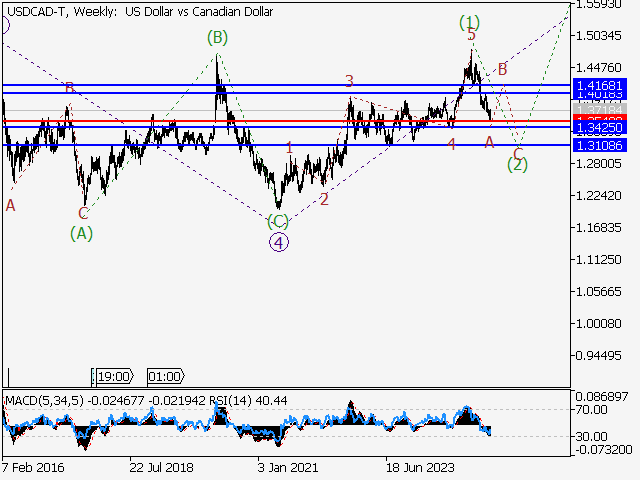
Task: Select the green (C) wave label
Action: (x=279, y=221)
